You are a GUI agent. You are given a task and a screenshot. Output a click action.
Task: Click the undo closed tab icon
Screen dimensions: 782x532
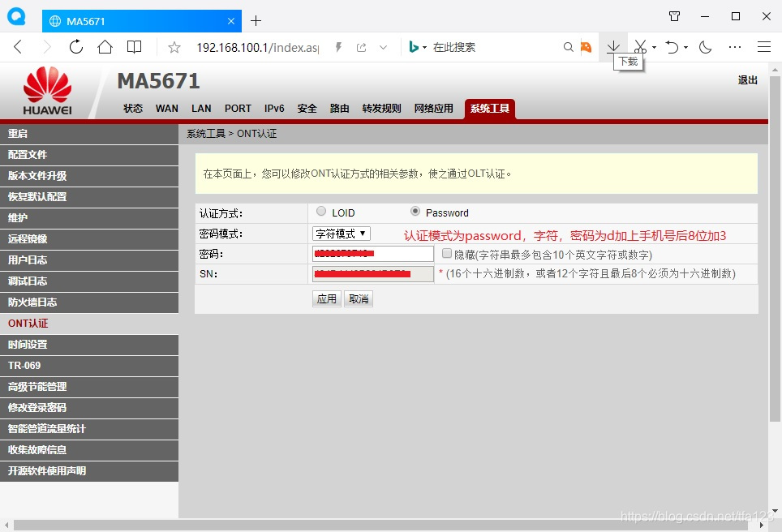[672, 47]
